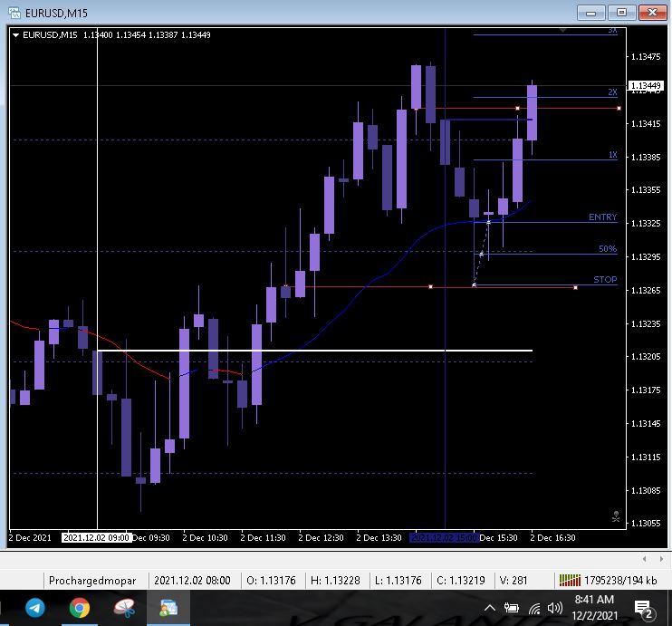The width and height of the screenshot is (672, 626).
Task: Open the MetaTrader app from the taskbar
Action: pos(168,608)
